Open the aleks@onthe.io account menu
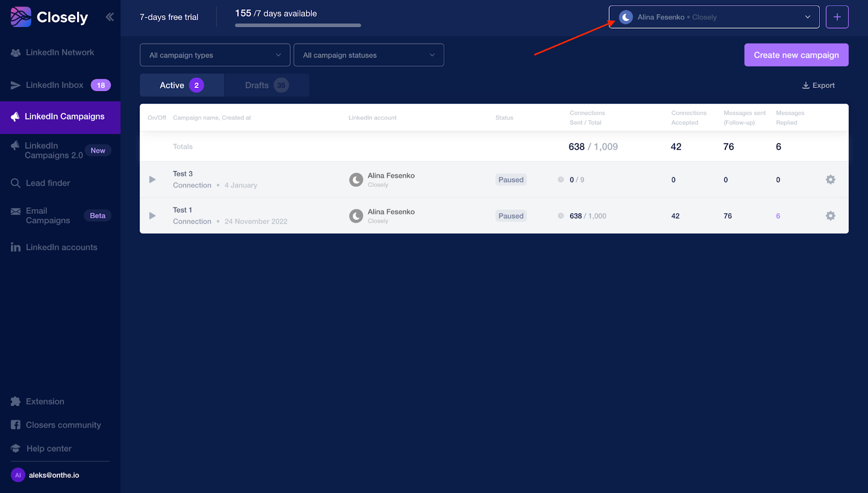868x493 pixels. tap(54, 475)
